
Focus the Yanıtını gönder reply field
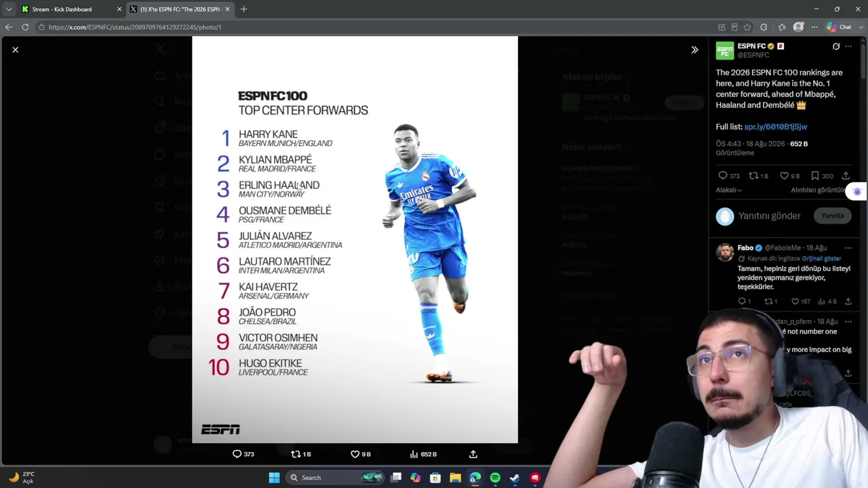click(770, 216)
